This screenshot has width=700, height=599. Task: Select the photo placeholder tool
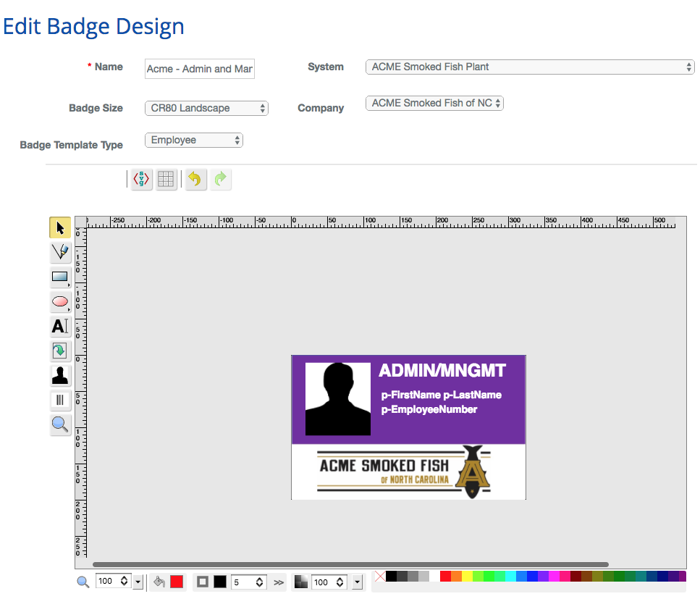click(60, 374)
